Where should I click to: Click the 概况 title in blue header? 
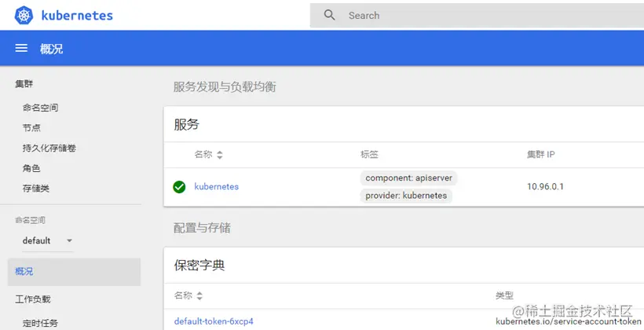tap(51, 49)
